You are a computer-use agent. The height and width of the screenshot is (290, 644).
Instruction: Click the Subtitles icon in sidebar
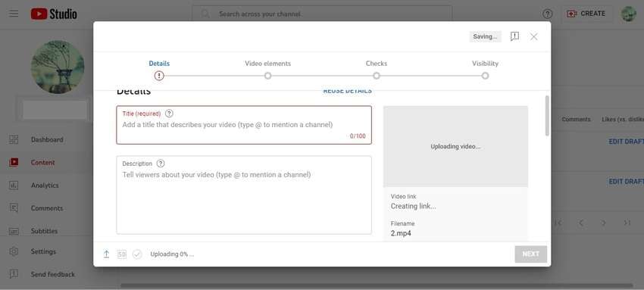tap(14, 232)
